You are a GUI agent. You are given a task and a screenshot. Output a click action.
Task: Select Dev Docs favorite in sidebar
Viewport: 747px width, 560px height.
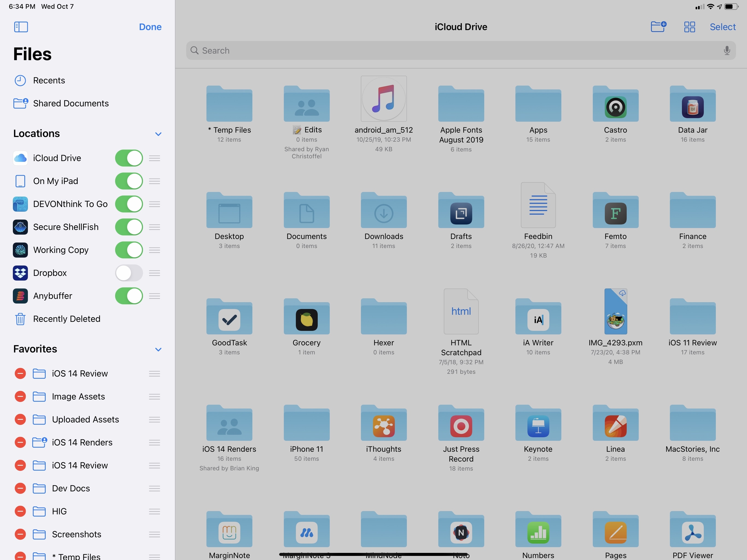click(x=71, y=488)
